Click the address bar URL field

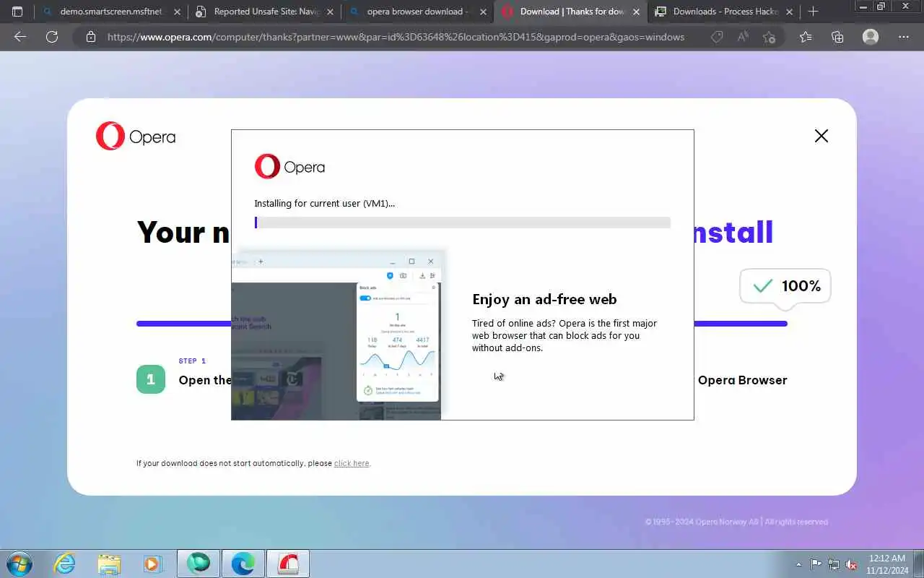click(396, 37)
